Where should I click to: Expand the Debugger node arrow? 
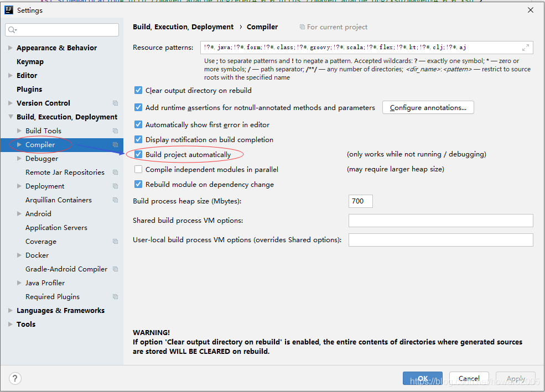(19, 158)
